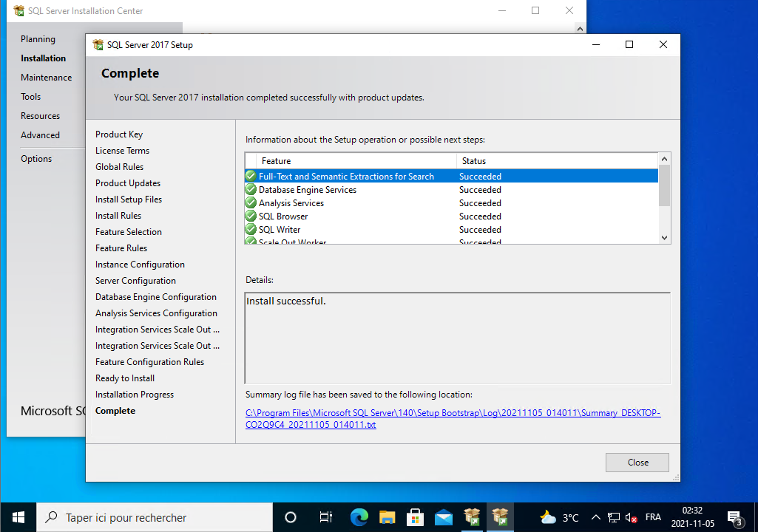This screenshot has width=758, height=532.
Task: Sort by the Feature column header
Action: tap(355, 160)
